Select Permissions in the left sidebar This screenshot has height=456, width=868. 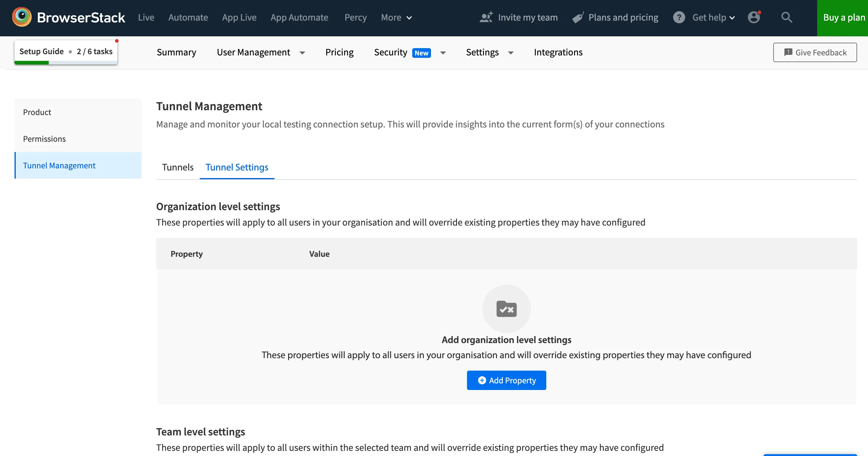pyautogui.click(x=44, y=139)
